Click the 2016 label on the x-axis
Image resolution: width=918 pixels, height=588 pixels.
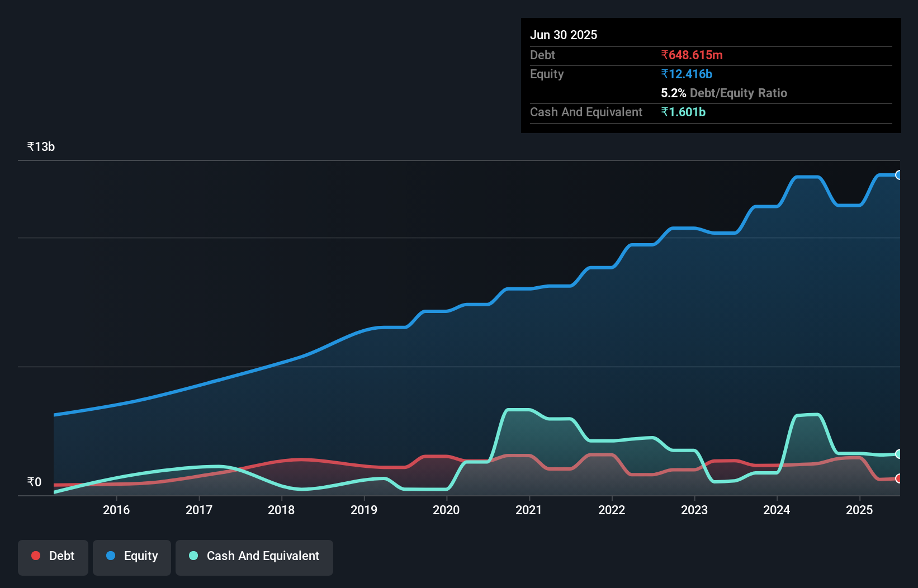116,510
